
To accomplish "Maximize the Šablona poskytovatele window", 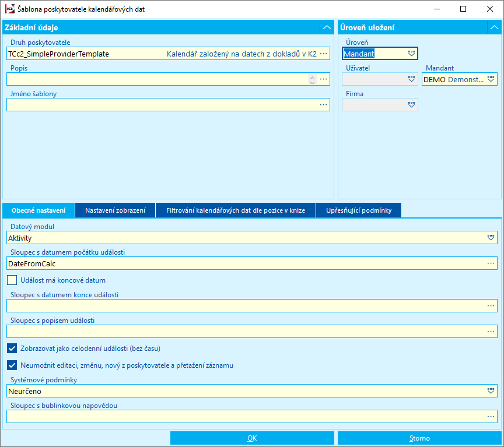I will click(463, 9).
